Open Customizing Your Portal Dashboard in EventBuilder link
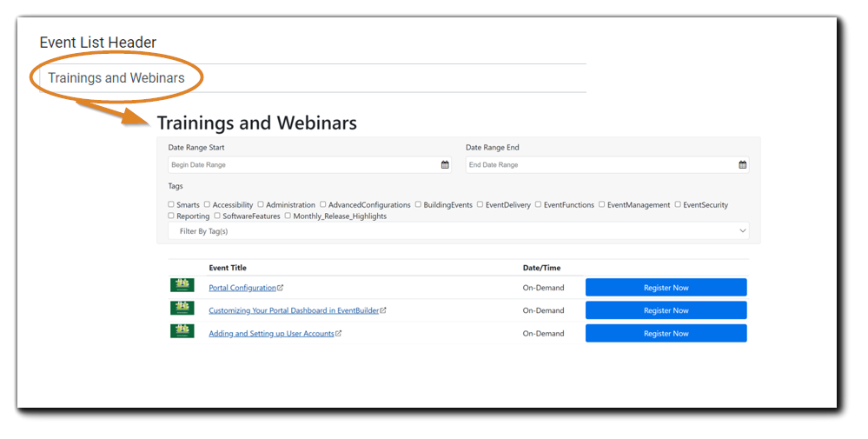 [294, 310]
